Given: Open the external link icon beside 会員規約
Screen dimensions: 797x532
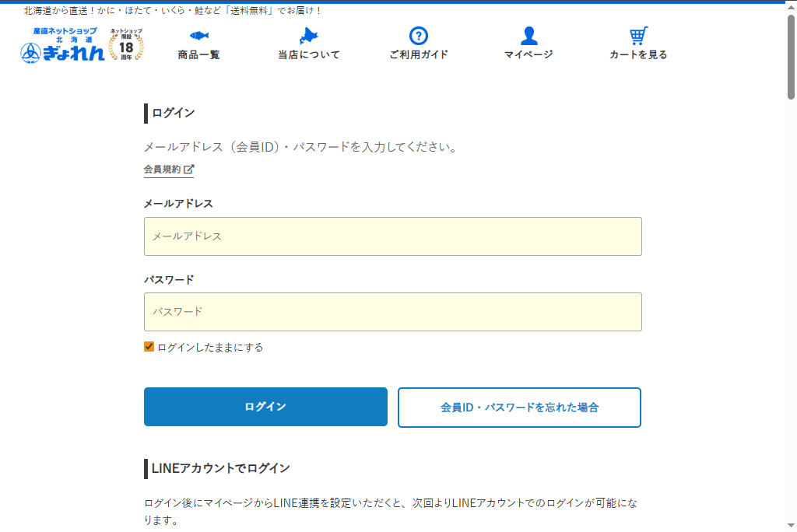Looking at the screenshot, I should (190, 168).
